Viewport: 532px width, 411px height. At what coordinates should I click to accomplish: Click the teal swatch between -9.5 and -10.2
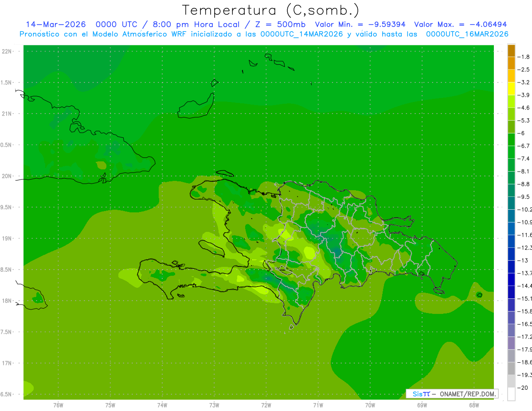[x=511, y=203]
